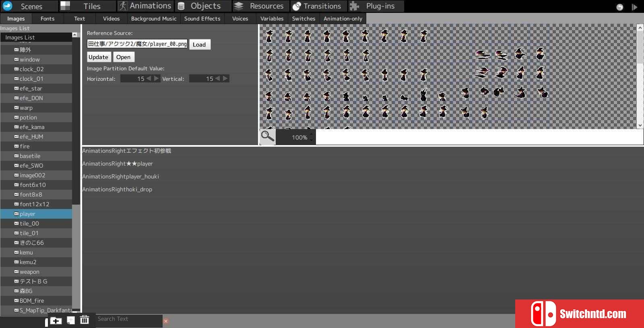Viewport: 644px width, 328px height.
Task: Select the 'clock_01' image item
Action: [36, 79]
